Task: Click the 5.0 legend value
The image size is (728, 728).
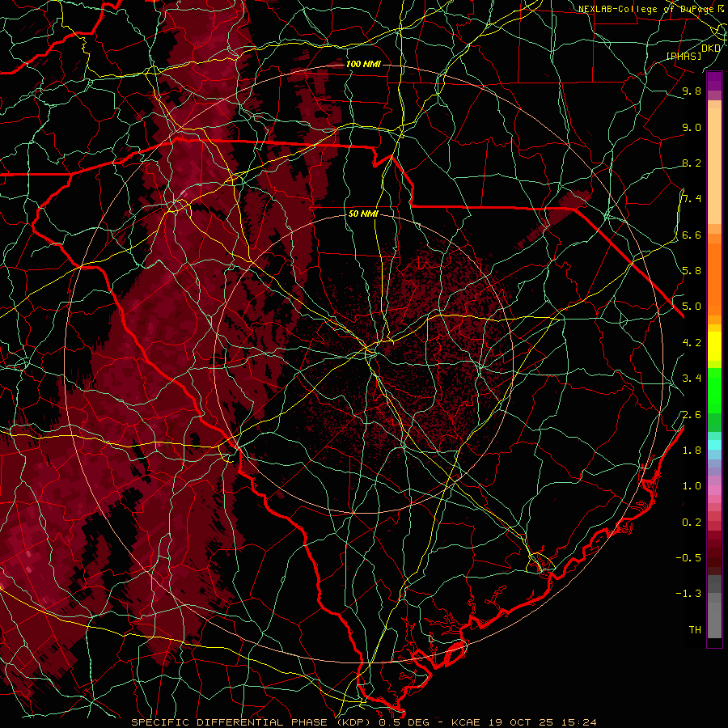Action: click(692, 307)
